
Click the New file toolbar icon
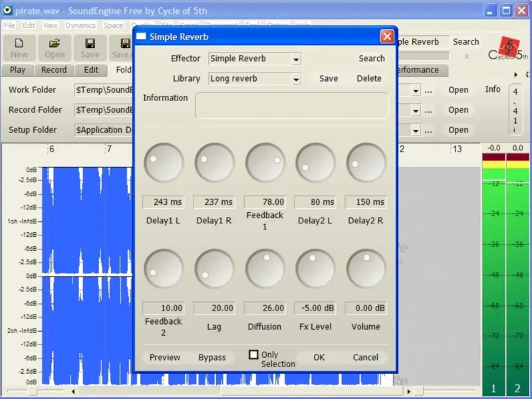(x=19, y=48)
